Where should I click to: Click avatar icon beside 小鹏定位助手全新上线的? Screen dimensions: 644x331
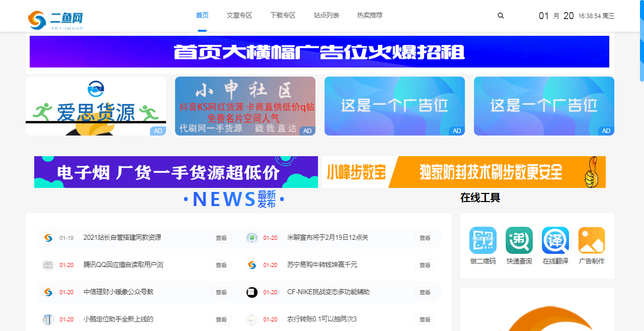[x=48, y=319]
